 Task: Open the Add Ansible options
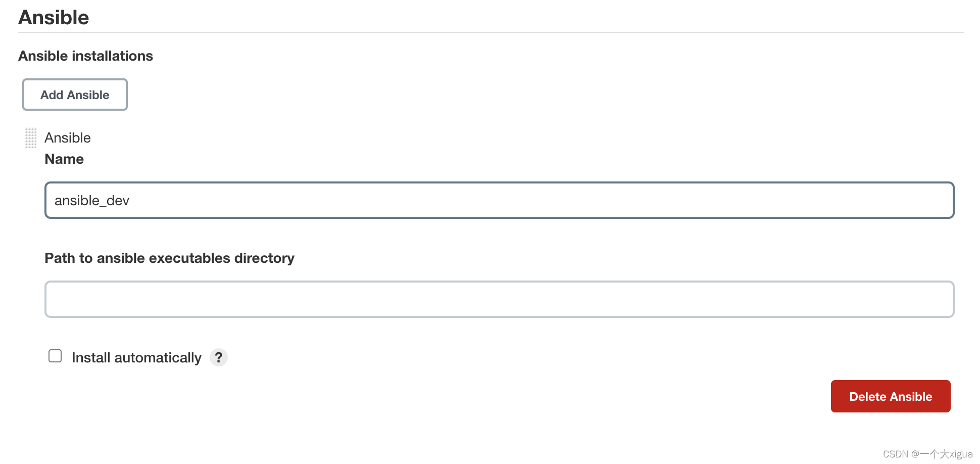pyautogui.click(x=74, y=95)
